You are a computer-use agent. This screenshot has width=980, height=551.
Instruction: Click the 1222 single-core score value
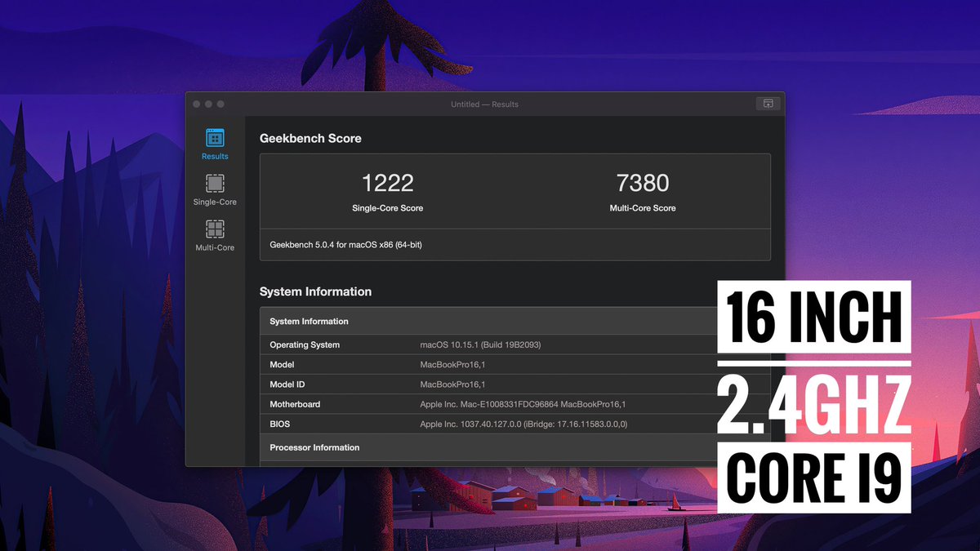pos(388,183)
